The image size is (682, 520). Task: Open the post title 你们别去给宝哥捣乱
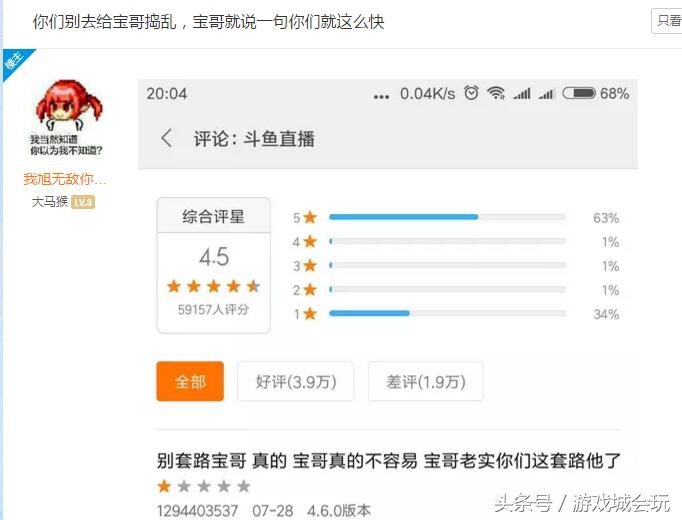208,21
